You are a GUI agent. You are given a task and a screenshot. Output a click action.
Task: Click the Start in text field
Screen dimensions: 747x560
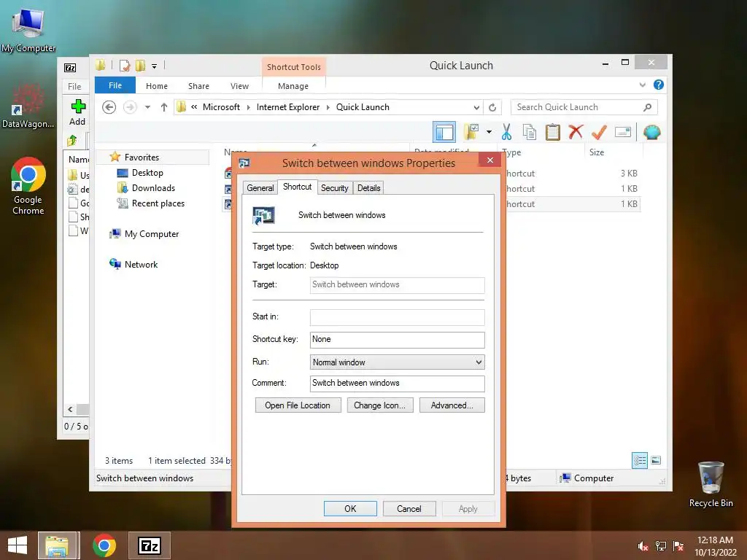coord(397,317)
